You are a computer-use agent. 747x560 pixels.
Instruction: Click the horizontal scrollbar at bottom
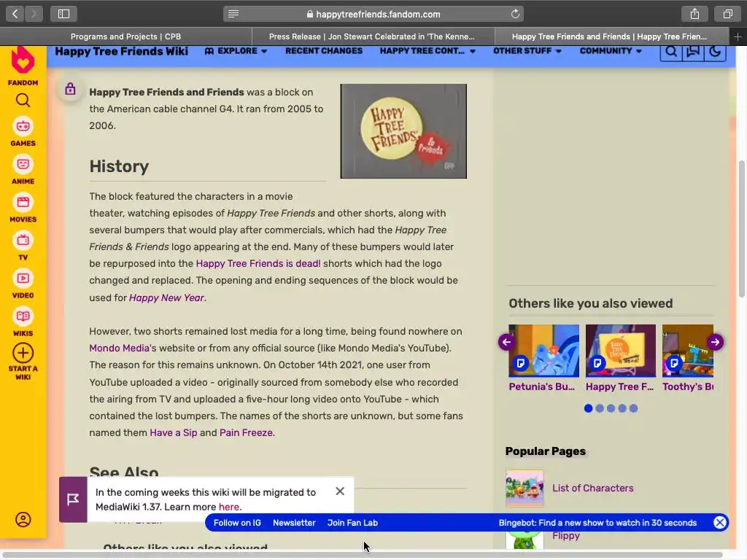(362, 554)
